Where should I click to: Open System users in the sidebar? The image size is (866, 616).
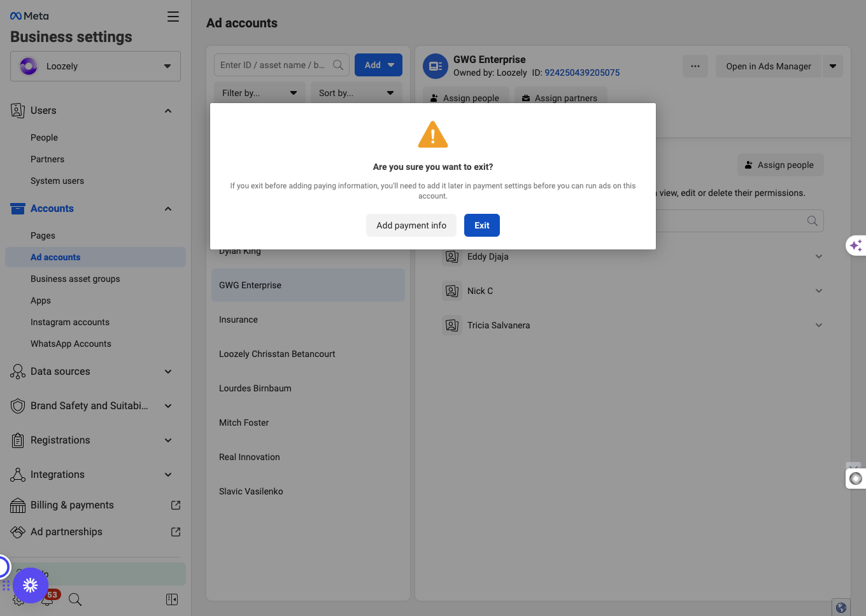[57, 181]
